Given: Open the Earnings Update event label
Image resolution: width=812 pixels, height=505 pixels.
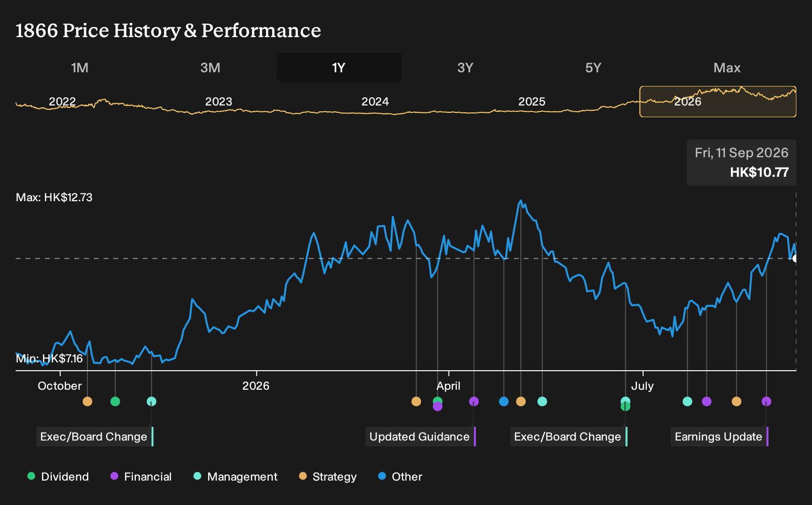Looking at the screenshot, I should 720,437.
